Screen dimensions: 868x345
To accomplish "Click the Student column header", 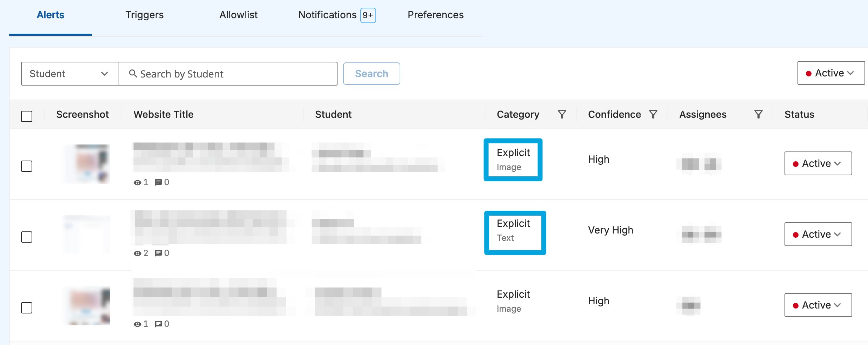I will [x=333, y=114].
